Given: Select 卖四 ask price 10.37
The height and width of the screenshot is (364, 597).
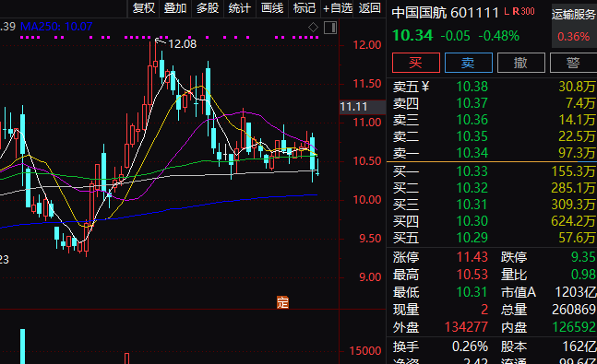Looking at the screenshot, I should pyautogui.click(x=472, y=103).
